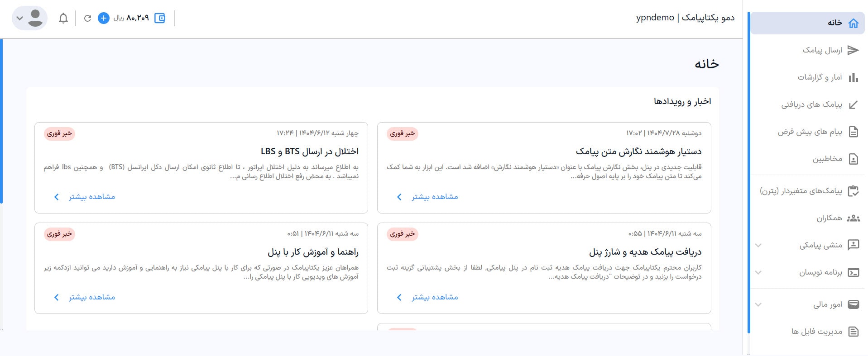Click the statistics bar chart icon

(853, 77)
